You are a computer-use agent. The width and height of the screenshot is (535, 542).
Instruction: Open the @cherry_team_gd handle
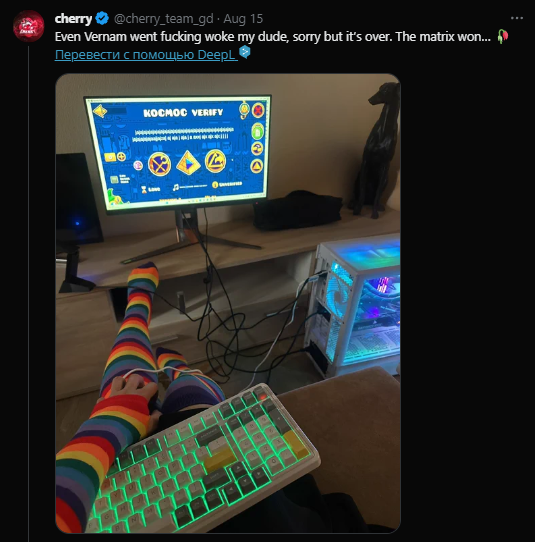[163, 19]
